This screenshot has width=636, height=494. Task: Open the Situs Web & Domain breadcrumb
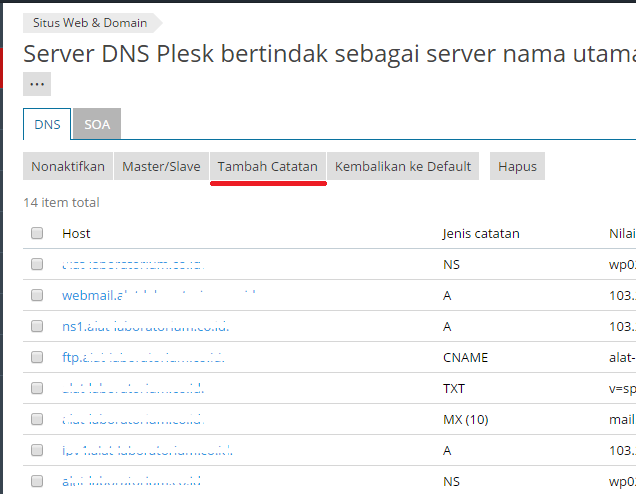click(x=90, y=23)
